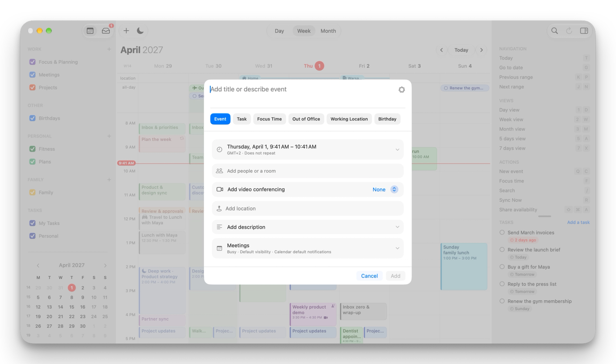Expand the Meetings calendar options row
Image resolution: width=616 pixels, height=364 pixels.
point(308,248)
